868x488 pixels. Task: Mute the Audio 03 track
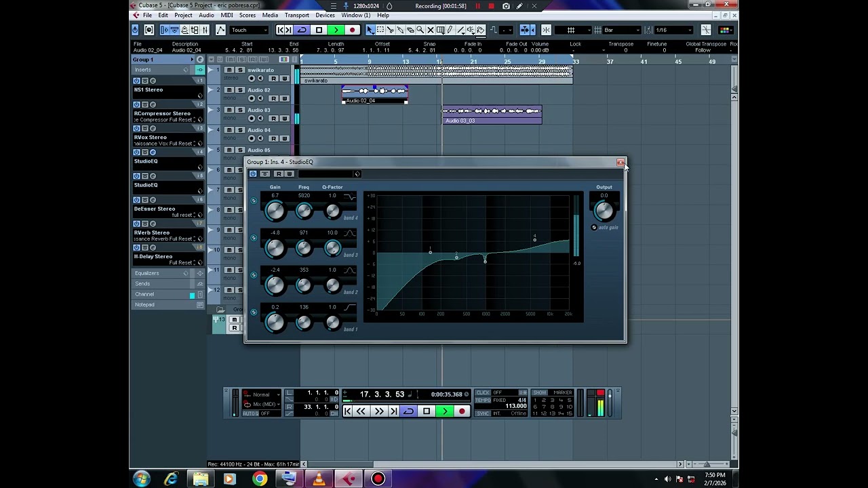[x=229, y=110]
